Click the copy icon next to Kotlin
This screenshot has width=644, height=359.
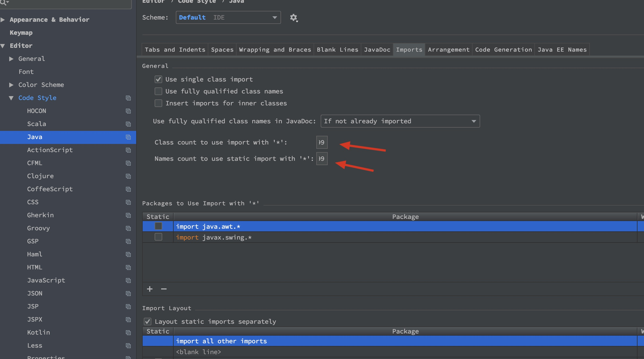128,333
